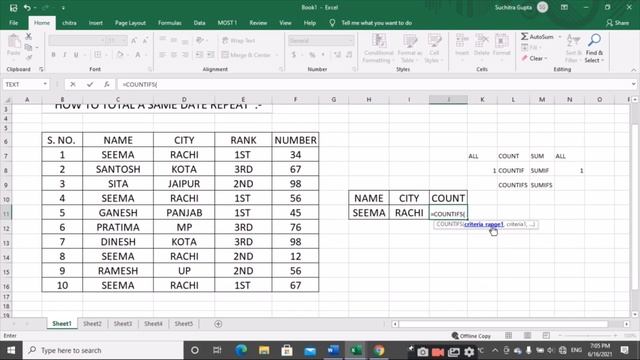Click Tell me what you want field
The width and height of the screenshot is (640, 360).
coord(376,23)
